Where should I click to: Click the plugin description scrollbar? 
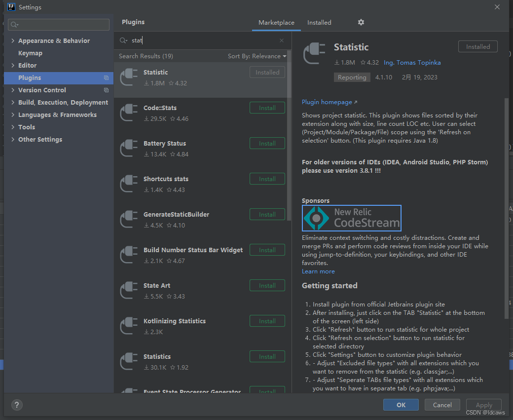coord(507,208)
